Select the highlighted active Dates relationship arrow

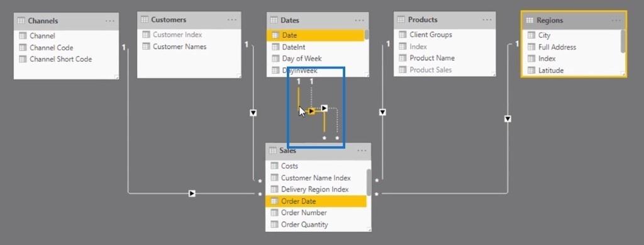point(312,111)
